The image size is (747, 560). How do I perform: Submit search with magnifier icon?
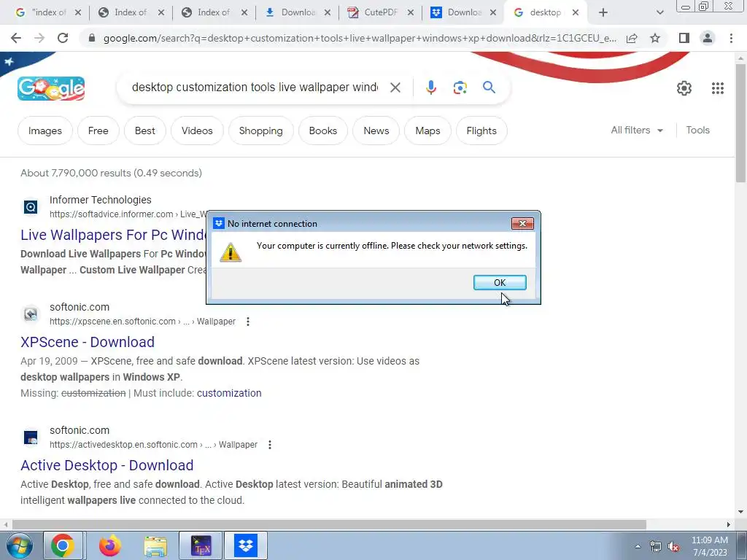pyautogui.click(x=489, y=87)
